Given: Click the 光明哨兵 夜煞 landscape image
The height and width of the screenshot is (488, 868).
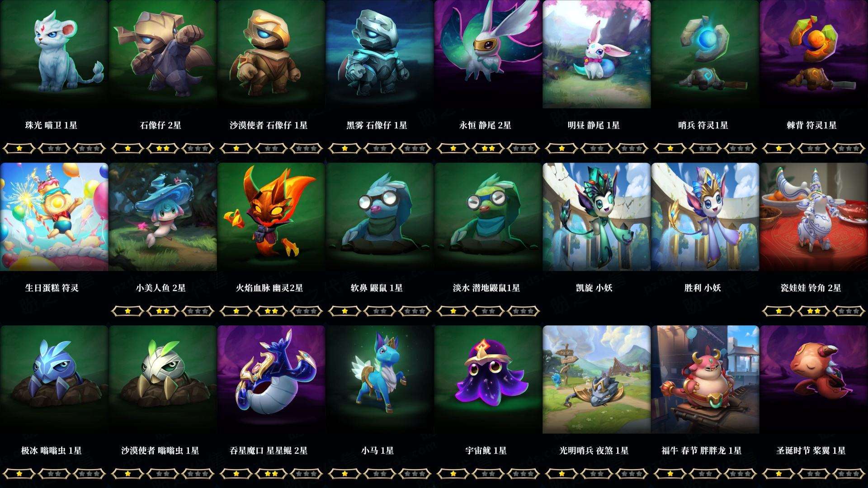Looking at the screenshot, I should pos(597,380).
